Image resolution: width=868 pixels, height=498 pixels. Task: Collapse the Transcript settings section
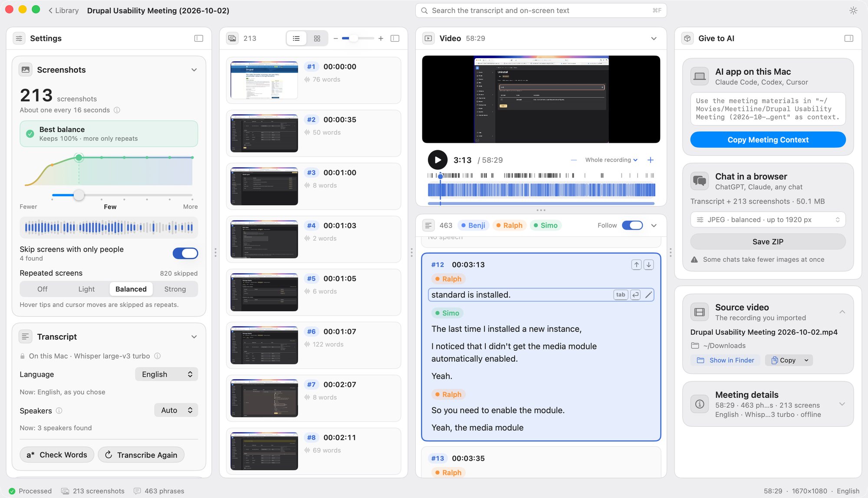(x=194, y=336)
